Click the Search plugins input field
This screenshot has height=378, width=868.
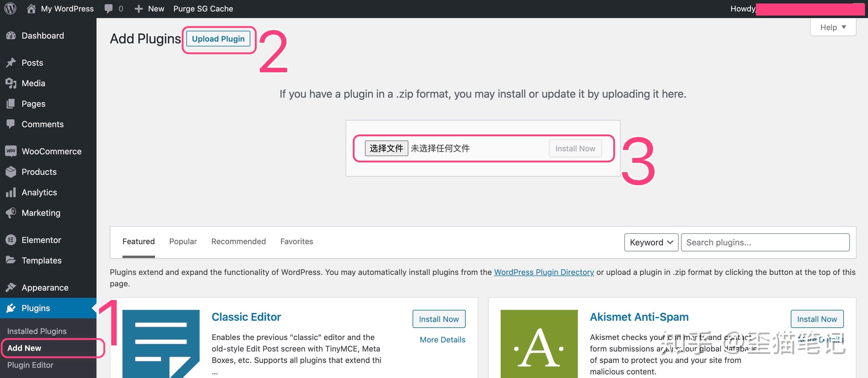[765, 242]
